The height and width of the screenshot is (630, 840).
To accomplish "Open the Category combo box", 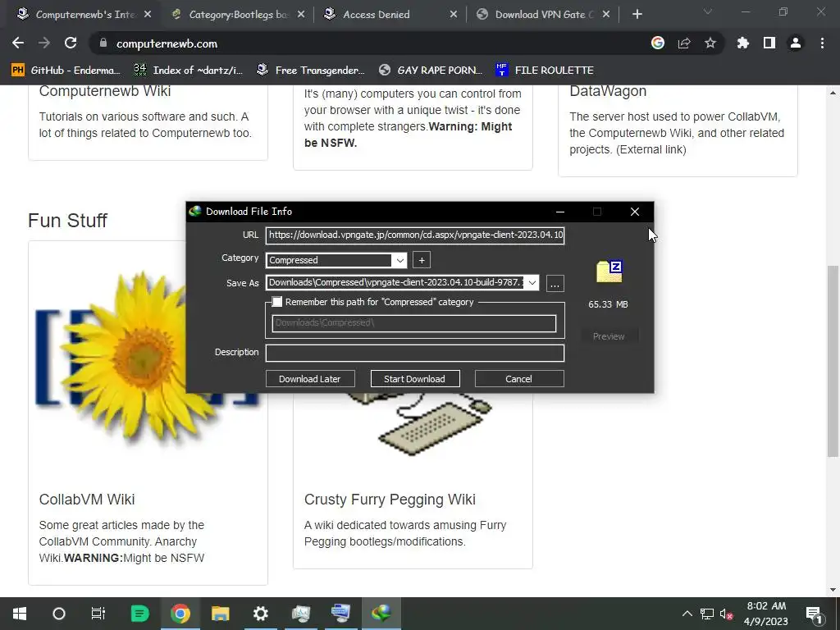I will (336, 260).
